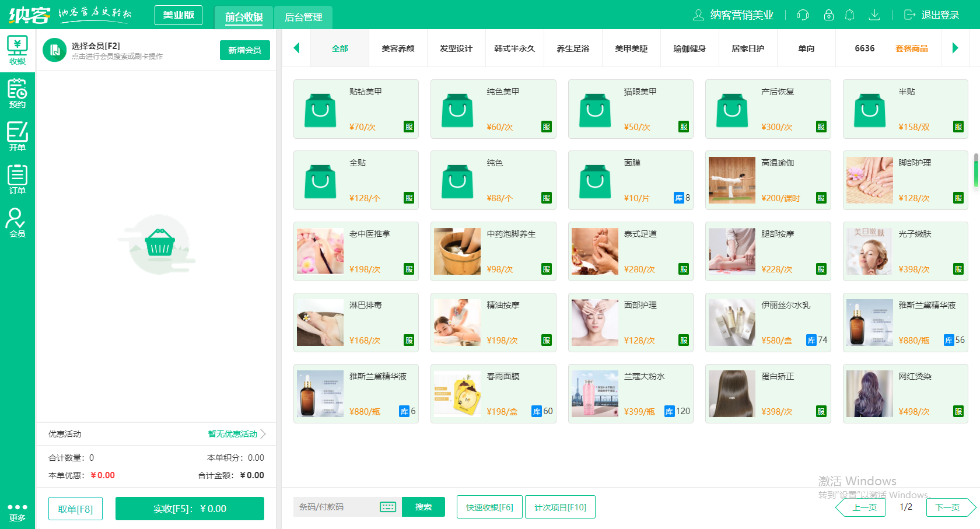Click the right arrow to show more categories

pos(956,48)
